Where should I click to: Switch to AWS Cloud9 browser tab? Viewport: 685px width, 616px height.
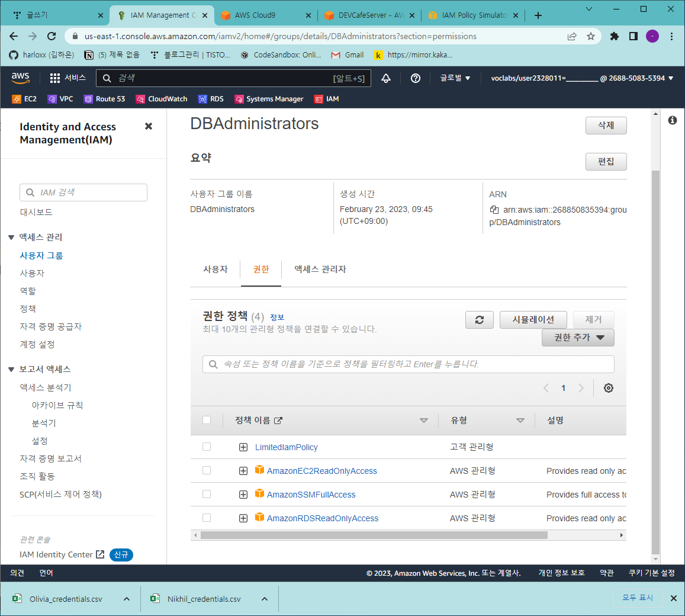click(x=265, y=15)
